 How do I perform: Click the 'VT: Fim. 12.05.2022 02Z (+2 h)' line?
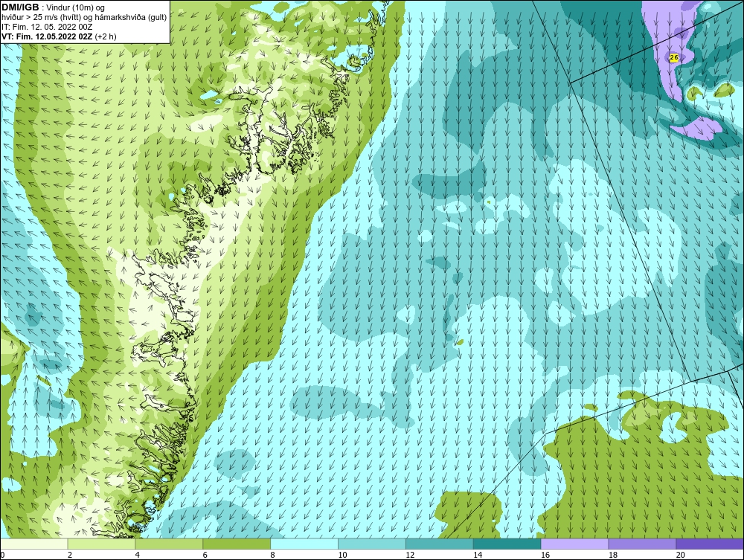(x=59, y=36)
